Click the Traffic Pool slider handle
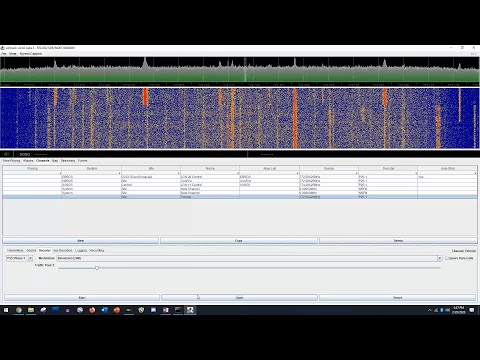Screen dimensions: 480x360 click(97, 268)
